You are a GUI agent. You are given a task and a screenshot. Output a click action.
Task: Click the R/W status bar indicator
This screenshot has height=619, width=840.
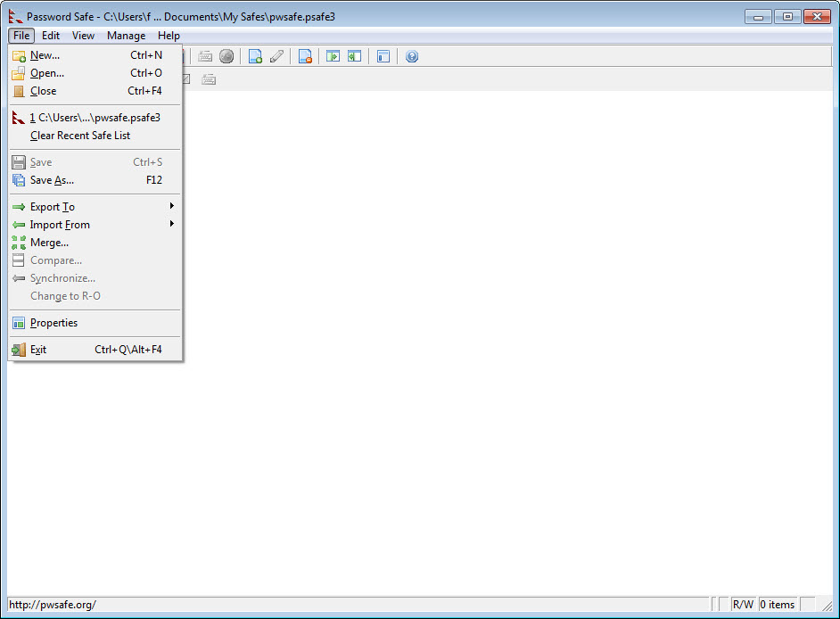click(x=742, y=605)
